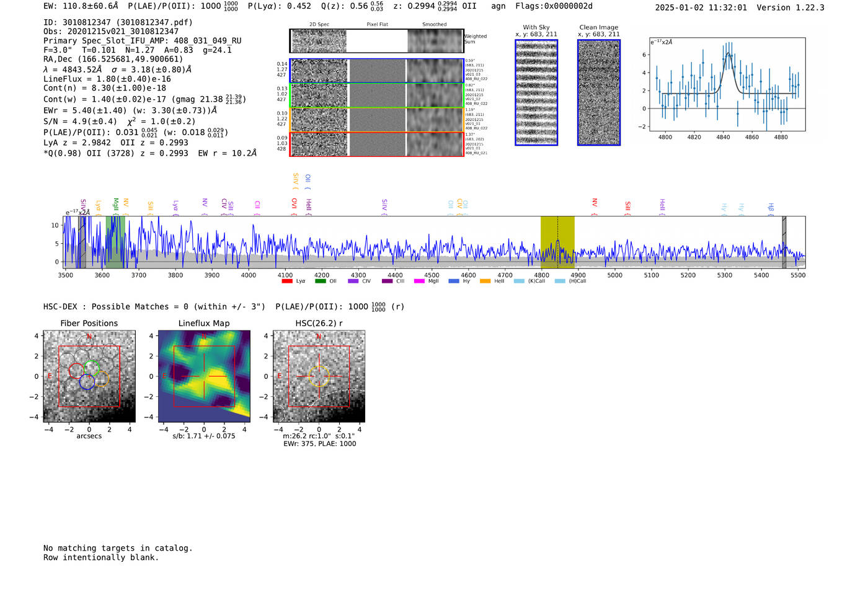Select the CIII legend swatch
The image size is (868, 591).
pos(387,281)
